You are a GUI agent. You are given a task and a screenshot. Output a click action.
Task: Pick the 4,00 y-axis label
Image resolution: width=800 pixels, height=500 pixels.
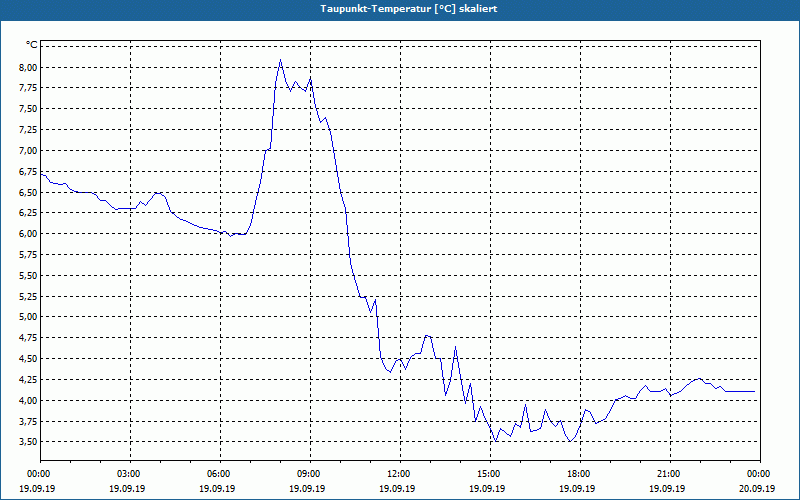pos(29,401)
